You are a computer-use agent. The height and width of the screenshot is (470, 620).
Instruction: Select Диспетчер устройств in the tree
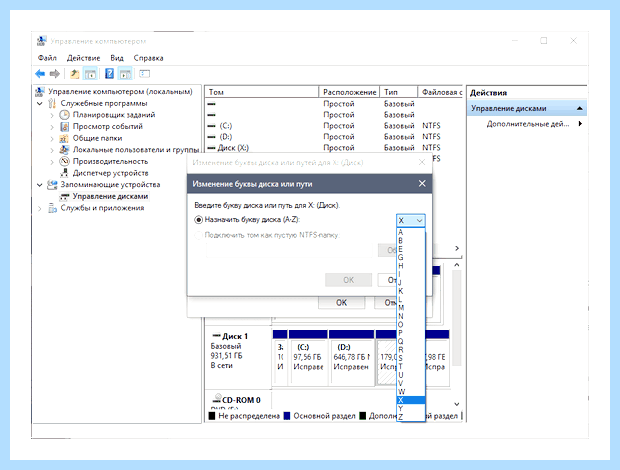pyautogui.click(x=110, y=173)
